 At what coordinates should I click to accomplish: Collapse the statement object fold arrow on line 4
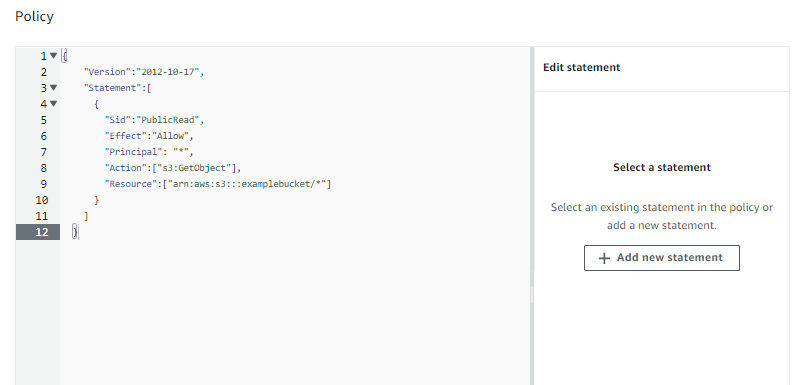click(53, 104)
